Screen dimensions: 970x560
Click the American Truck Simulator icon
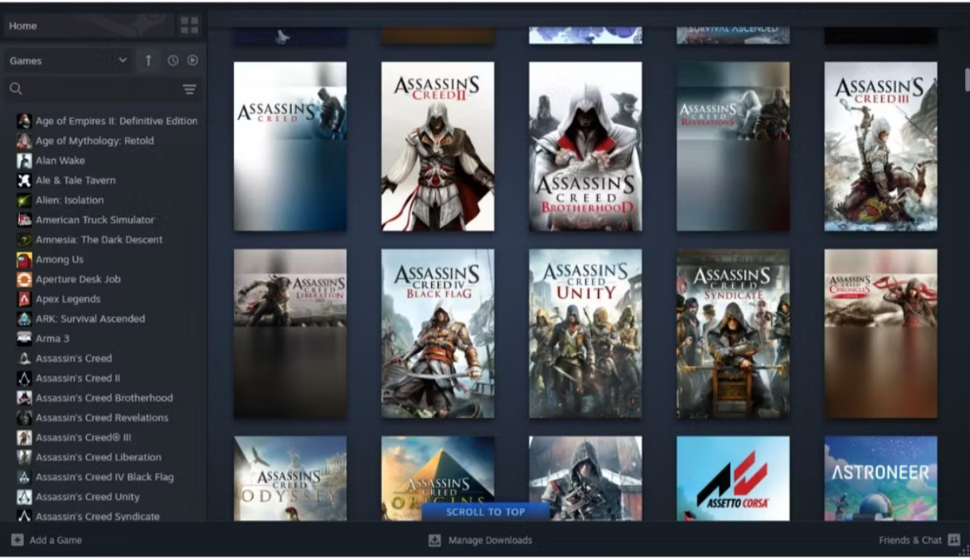[x=24, y=220]
